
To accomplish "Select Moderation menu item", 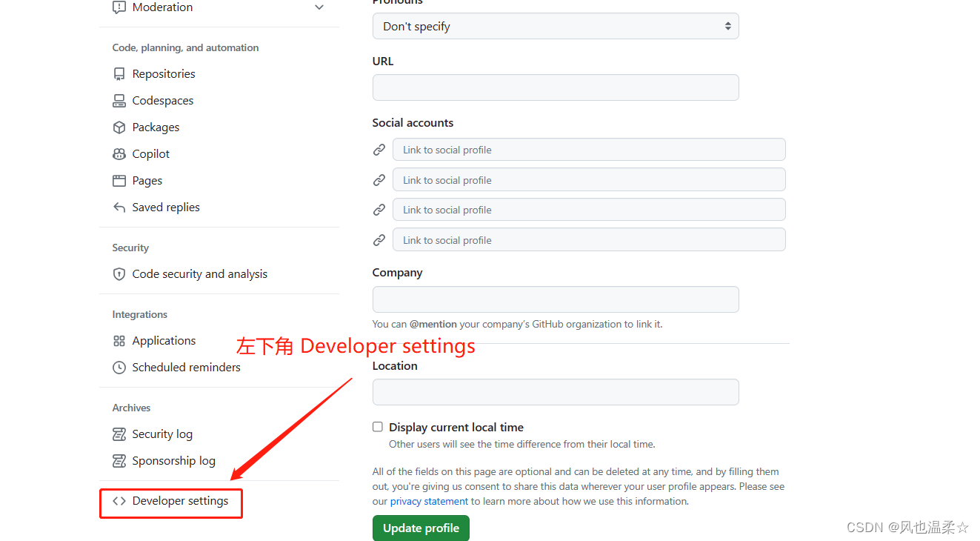I will (162, 7).
